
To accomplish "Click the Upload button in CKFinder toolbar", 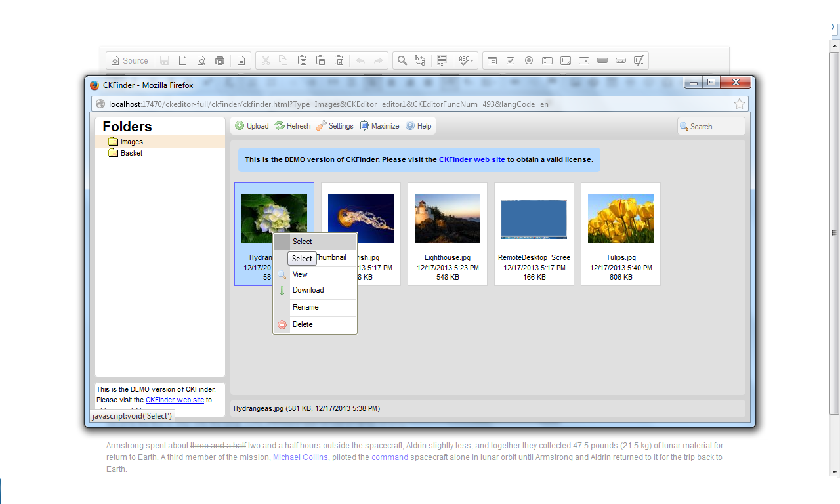I will pos(252,126).
